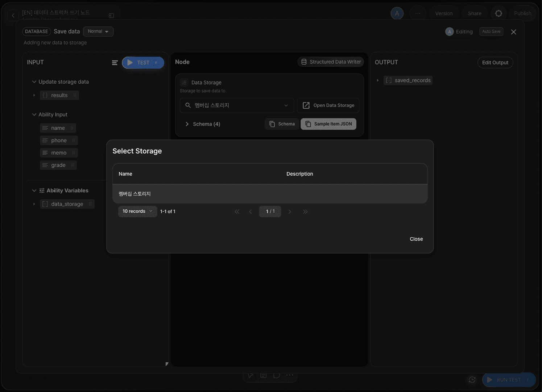
Task: Click the Version button in top bar
Action: coord(444,13)
